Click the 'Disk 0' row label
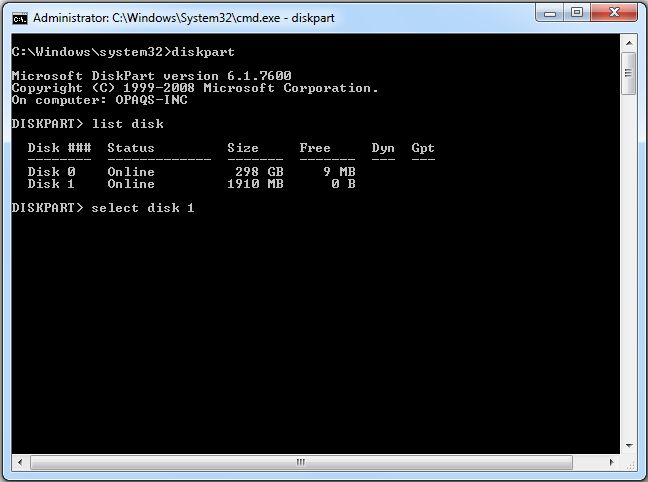 [52, 172]
